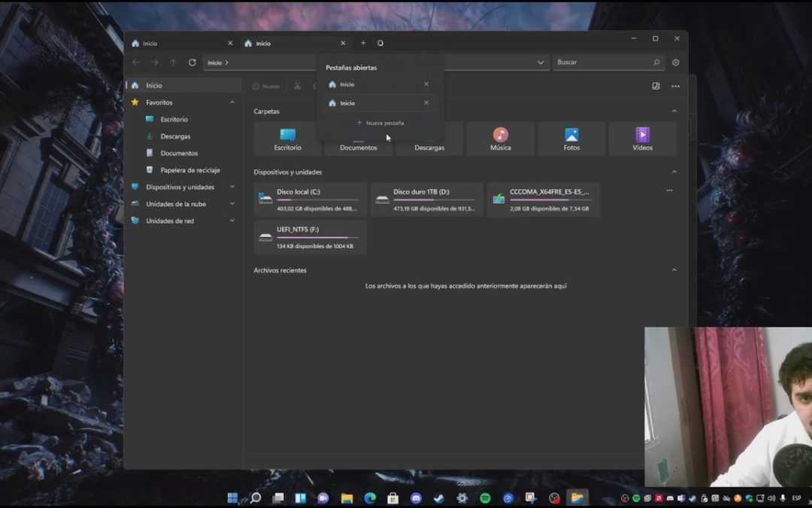
Task: Refresh the current folder view
Action: pos(192,62)
